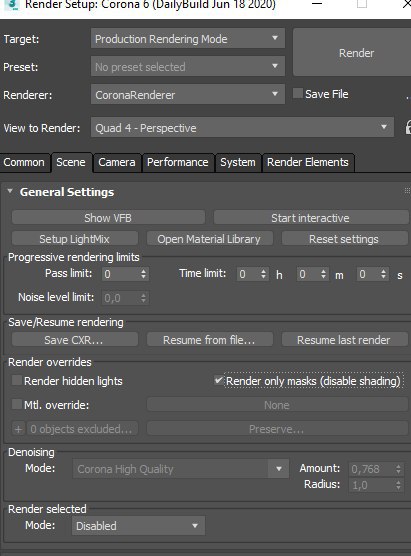Click Resume last render button
The height and width of the screenshot is (556, 411).
point(344,340)
